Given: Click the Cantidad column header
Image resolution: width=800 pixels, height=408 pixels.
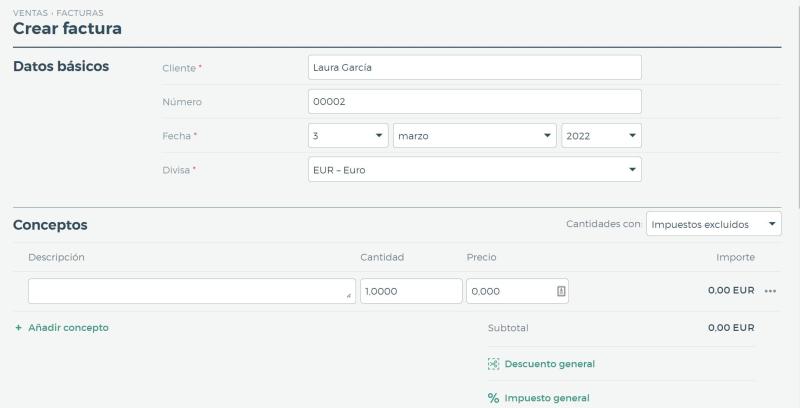Looking at the screenshot, I should (x=382, y=257).
